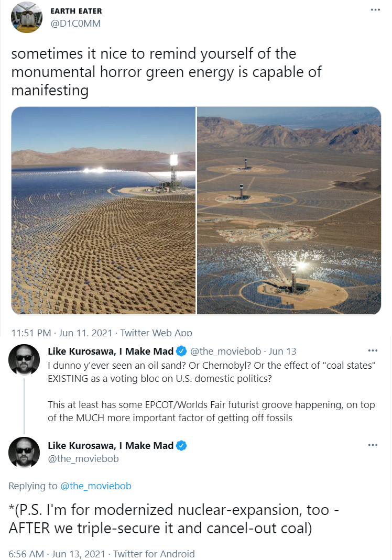The height and width of the screenshot is (560, 392).
Task: Click the verified badge on the P.S. tweet
Action: tap(181, 446)
